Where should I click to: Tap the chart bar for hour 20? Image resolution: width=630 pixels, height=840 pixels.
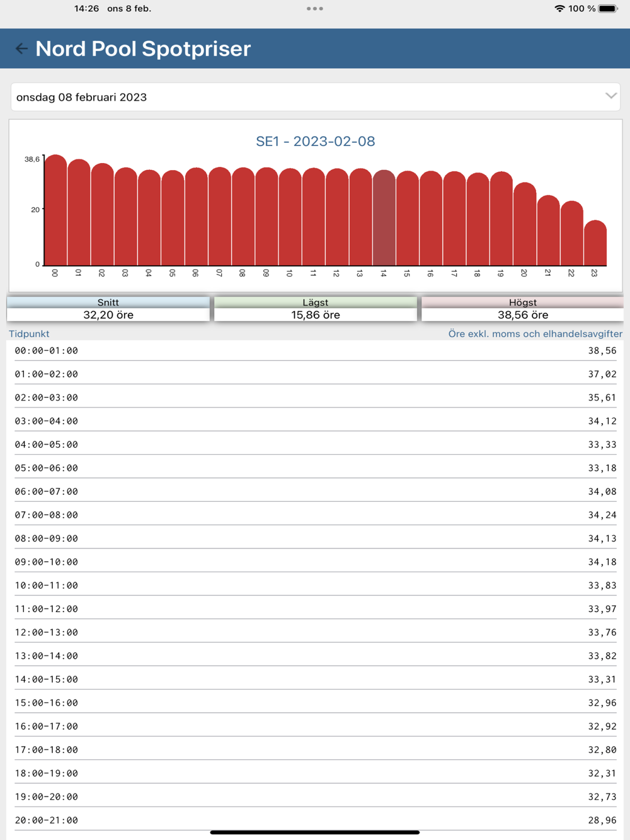pyautogui.click(x=525, y=224)
